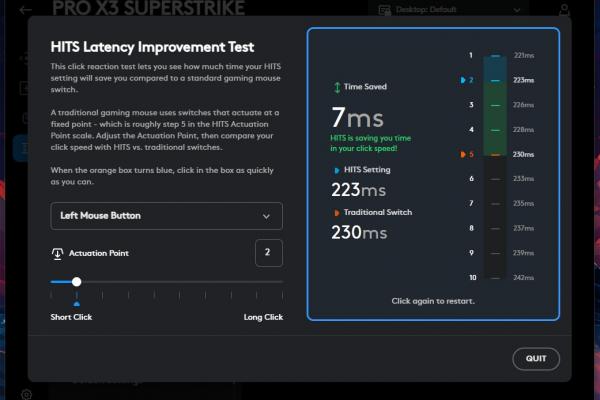Click the blue HITS Setting triangle icon
The width and height of the screenshot is (600, 400).
[337, 170]
